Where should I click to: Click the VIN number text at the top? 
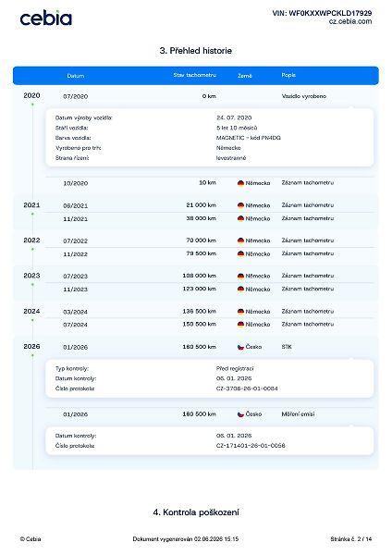click(x=322, y=13)
